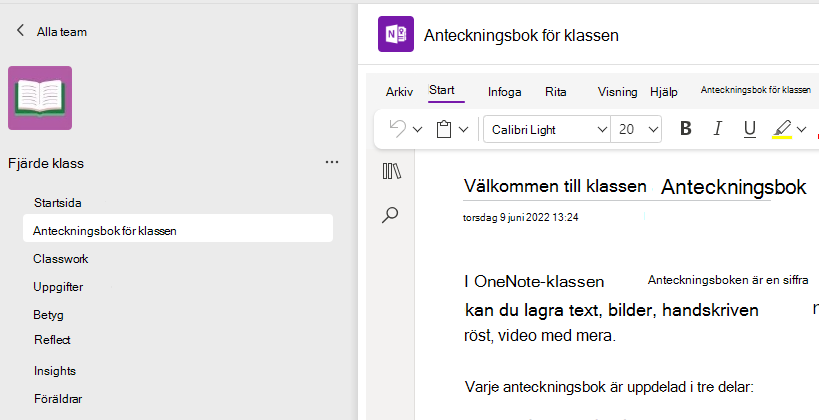Viewport: 819px width, 420px height.
Task: Click text Varje anteckningsbok är uppdelad i tre delar
Action: pos(609,387)
